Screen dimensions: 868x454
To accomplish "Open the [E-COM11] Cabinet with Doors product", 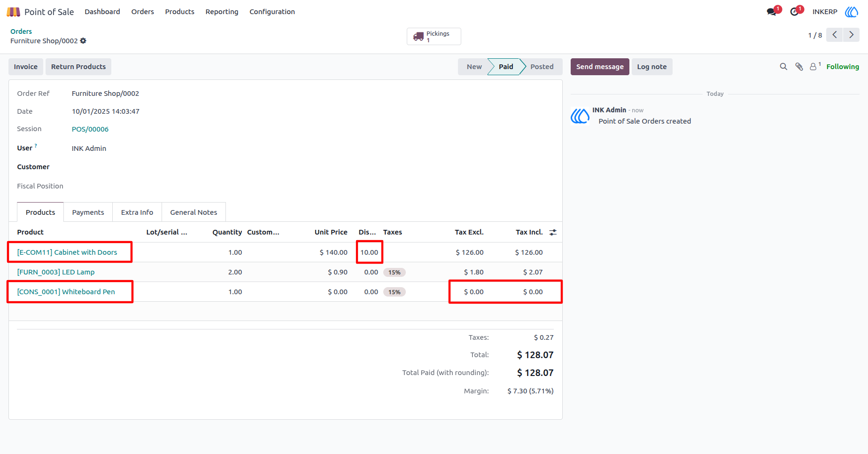I will pyautogui.click(x=67, y=252).
